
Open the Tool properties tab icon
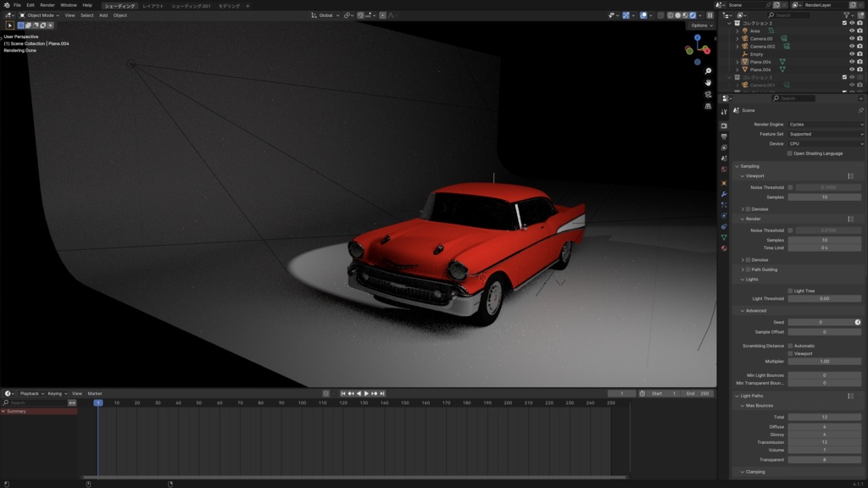(x=724, y=113)
